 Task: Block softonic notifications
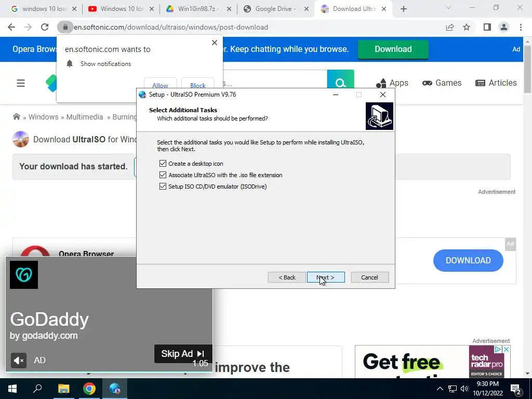(x=198, y=85)
